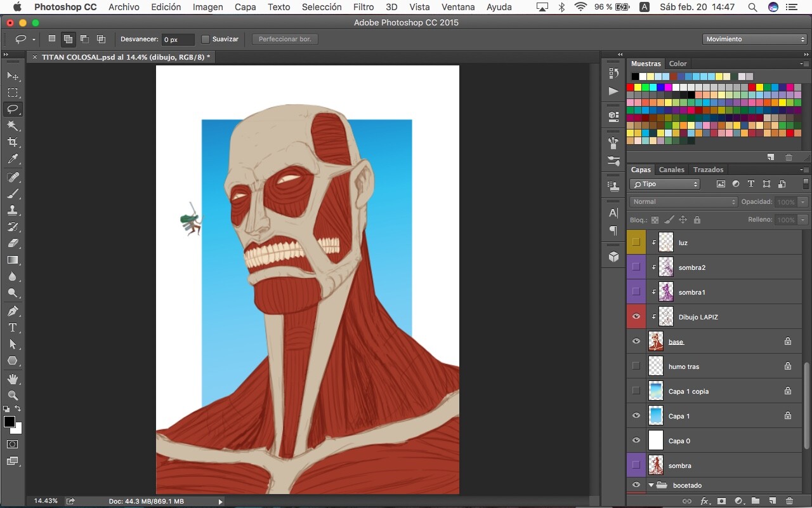812x508 pixels.
Task: Open the Filtro menu
Action: 363,7
